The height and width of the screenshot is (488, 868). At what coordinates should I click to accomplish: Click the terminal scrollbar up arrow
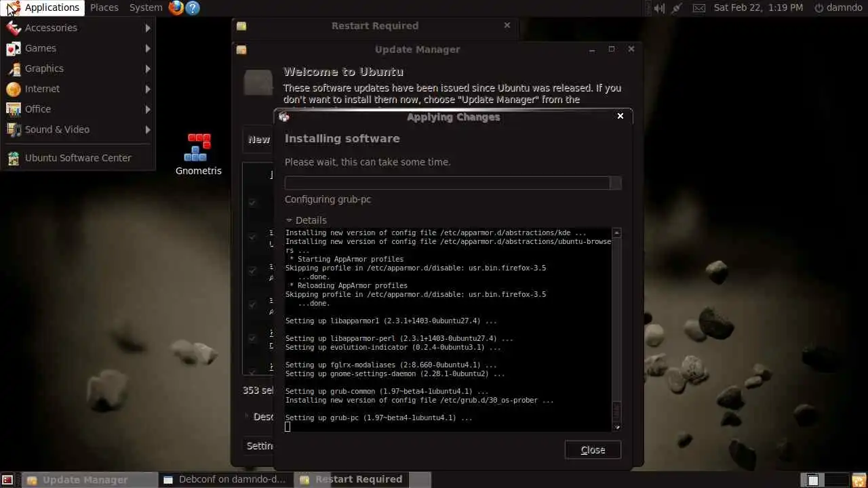(x=616, y=232)
